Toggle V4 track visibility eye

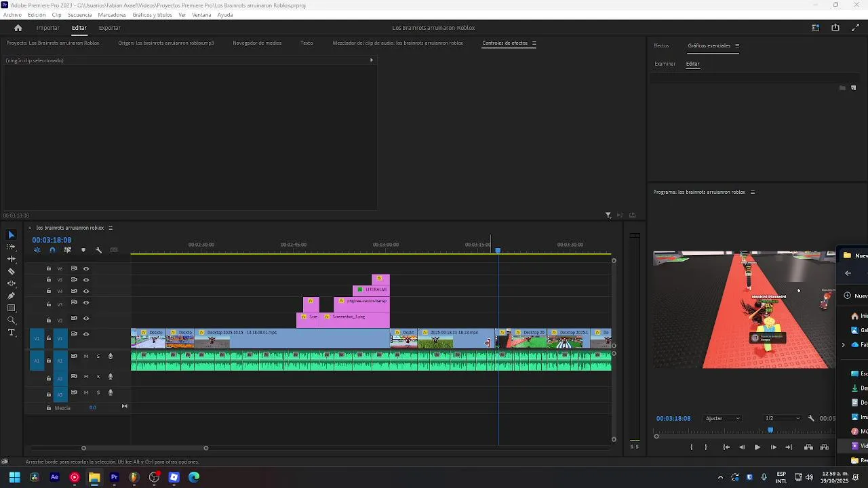(x=86, y=290)
